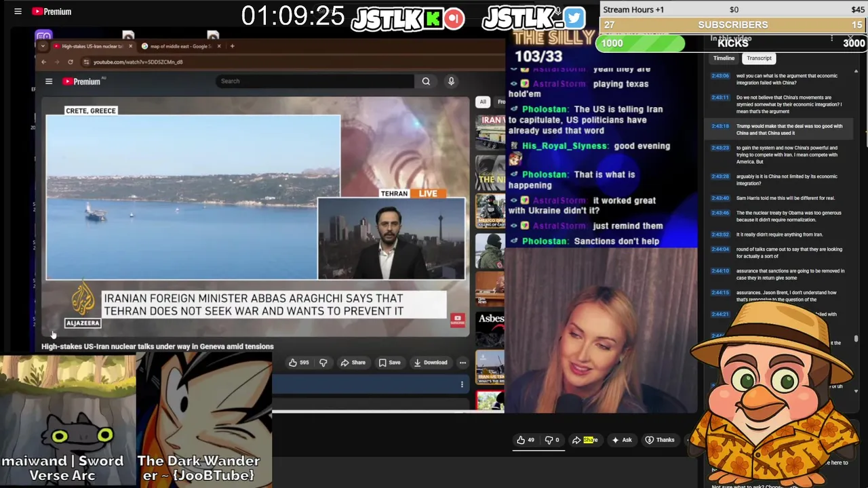Screen dimensions: 868x488
Task: Click The Dark Wanderer JoobTube avatar
Action: pos(203,420)
